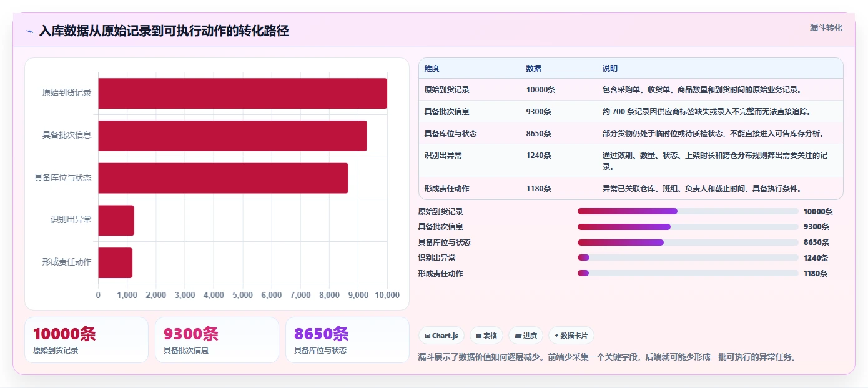The image size is (868, 388).
Task: Select the 表格 chip
Action: point(486,336)
